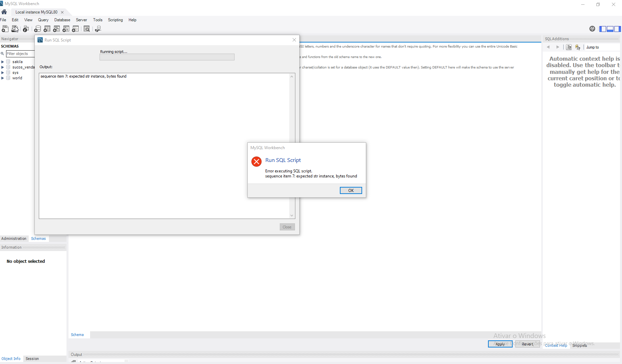Viewport: 622px width, 364px height.
Task: Close the Local instance MySQL80 tab
Action: pyautogui.click(x=62, y=12)
